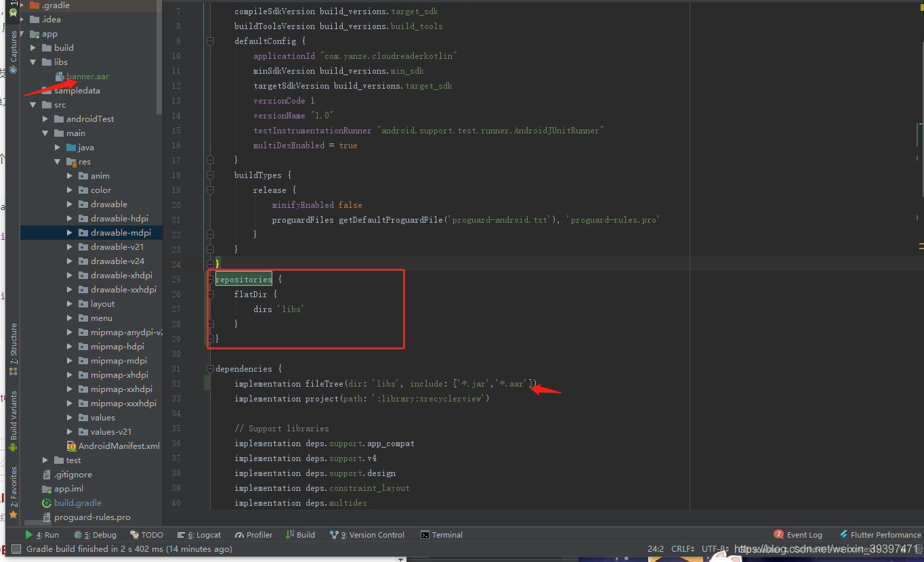The image size is (924, 562).
Task: Click the build.gradle Gradle file icon
Action: click(x=47, y=503)
